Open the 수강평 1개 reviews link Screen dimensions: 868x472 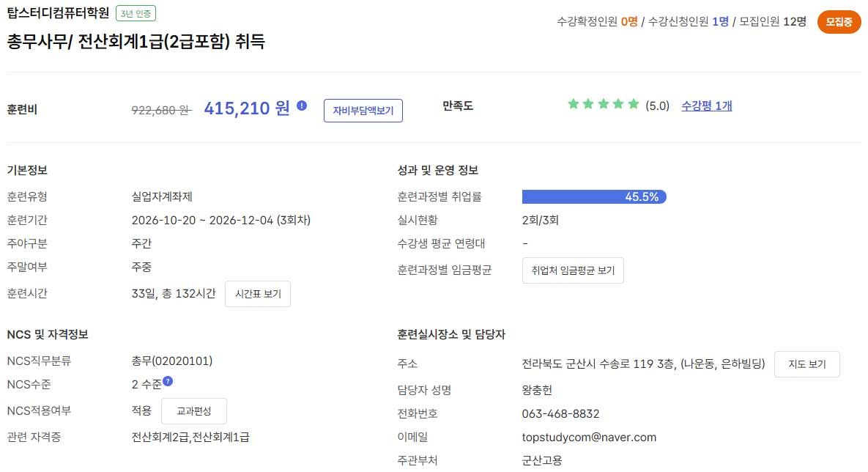point(706,106)
